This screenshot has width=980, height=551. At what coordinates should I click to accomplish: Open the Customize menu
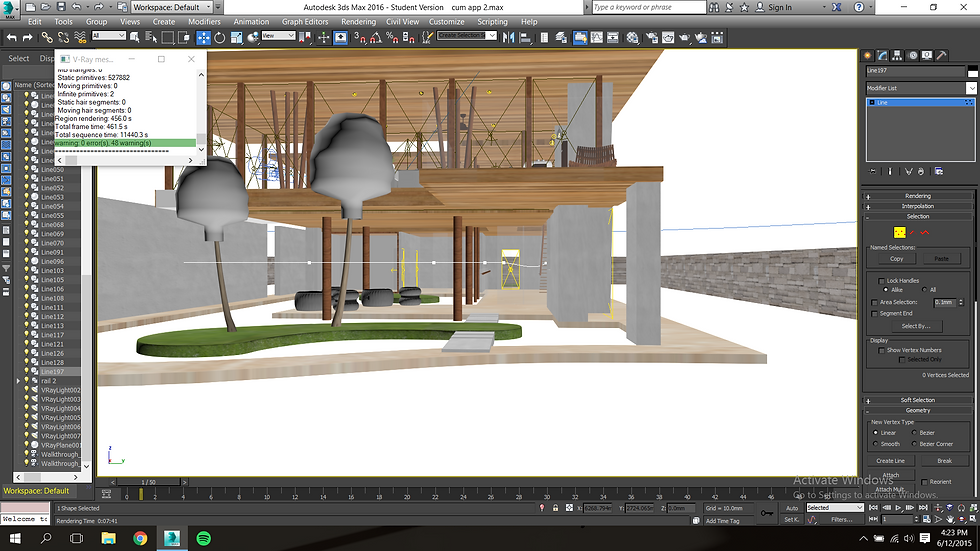coord(446,22)
